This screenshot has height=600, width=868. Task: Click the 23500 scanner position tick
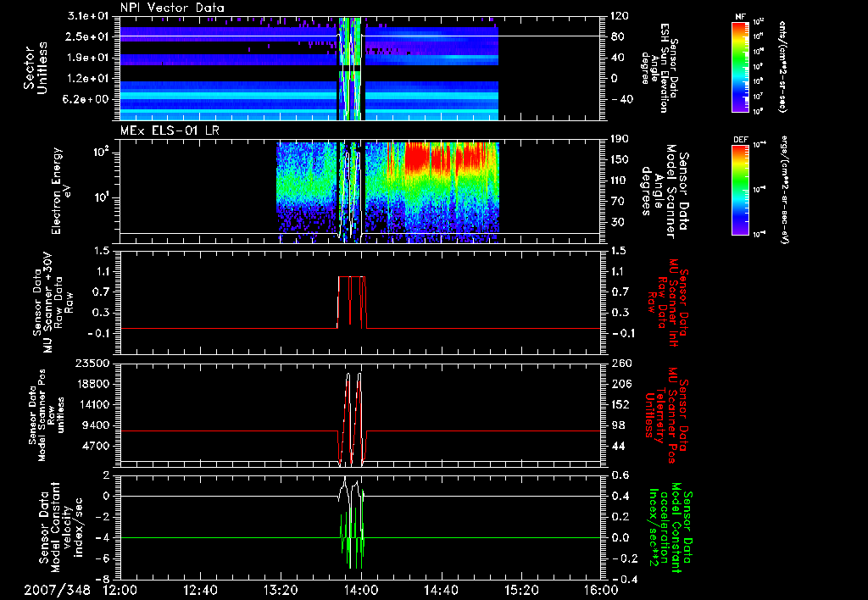[94, 364]
